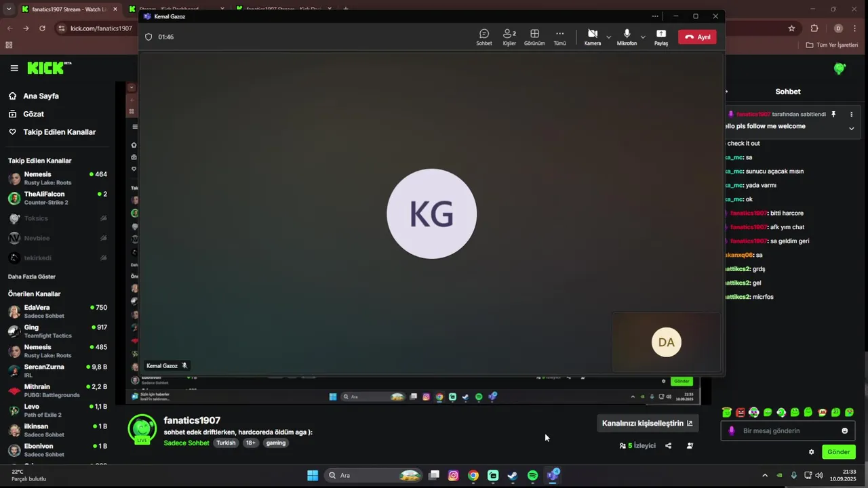
Task: Leave the call with Ayrıl button
Action: click(697, 37)
